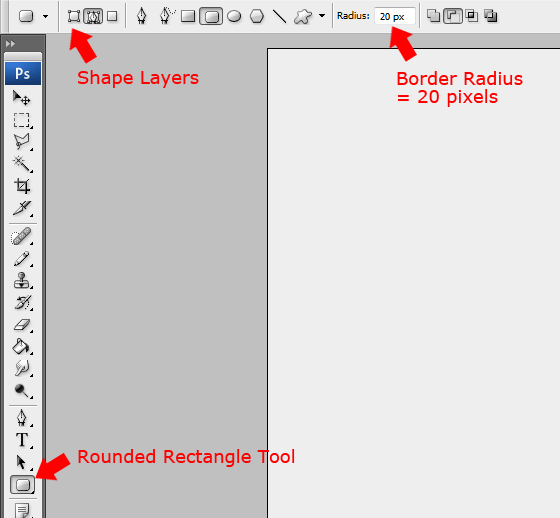Open the geometry options dropdown arrow
The image size is (560, 518).
tap(322, 16)
